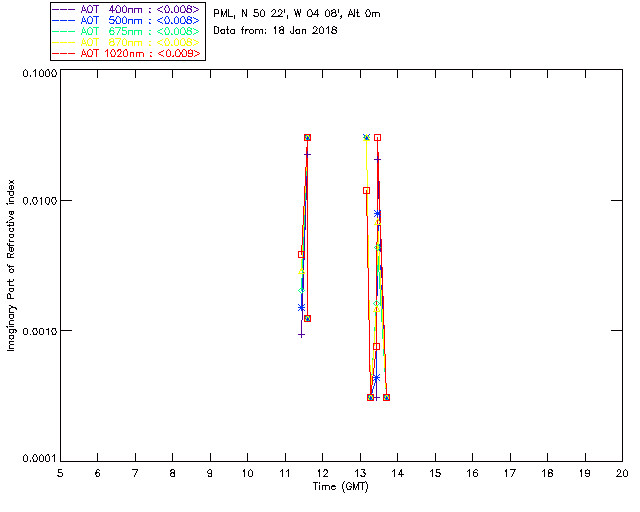
Task: Click the x-axis tick label 15
Action: click(435, 473)
